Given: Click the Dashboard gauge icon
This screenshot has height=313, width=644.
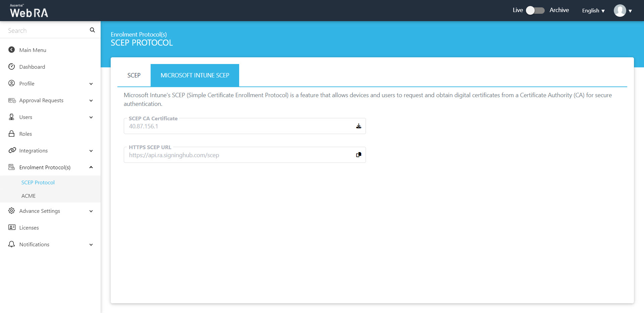Looking at the screenshot, I should tap(12, 67).
